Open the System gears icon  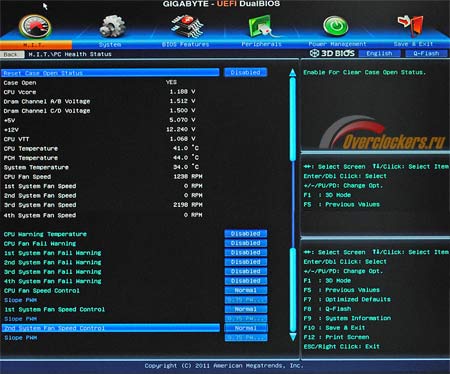[112, 26]
